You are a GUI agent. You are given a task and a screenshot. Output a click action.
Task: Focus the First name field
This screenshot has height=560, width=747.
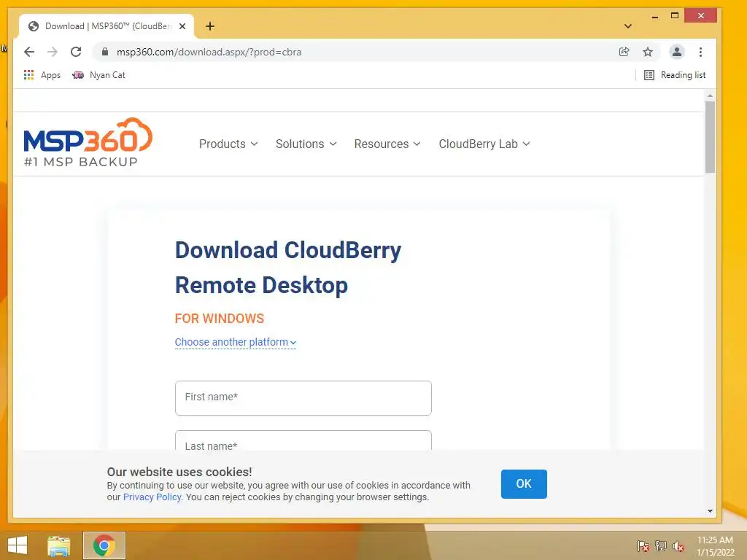coord(303,397)
